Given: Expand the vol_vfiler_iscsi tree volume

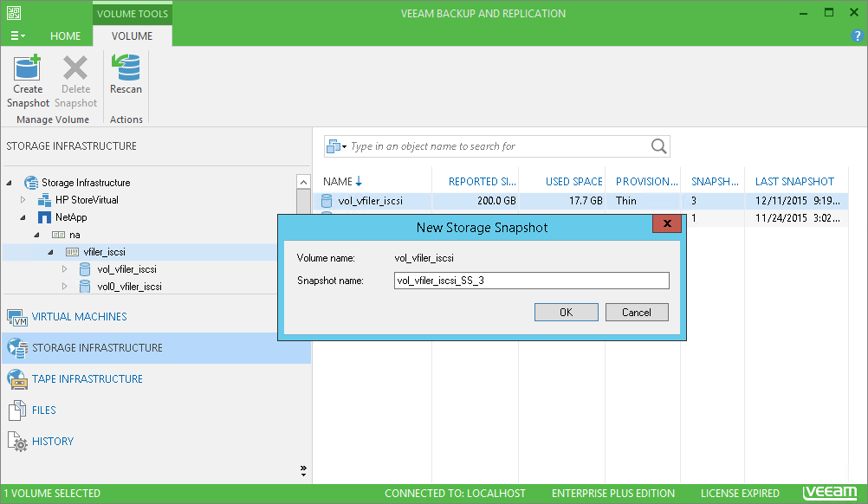Looking at the screenshot, I should (64, 269).
